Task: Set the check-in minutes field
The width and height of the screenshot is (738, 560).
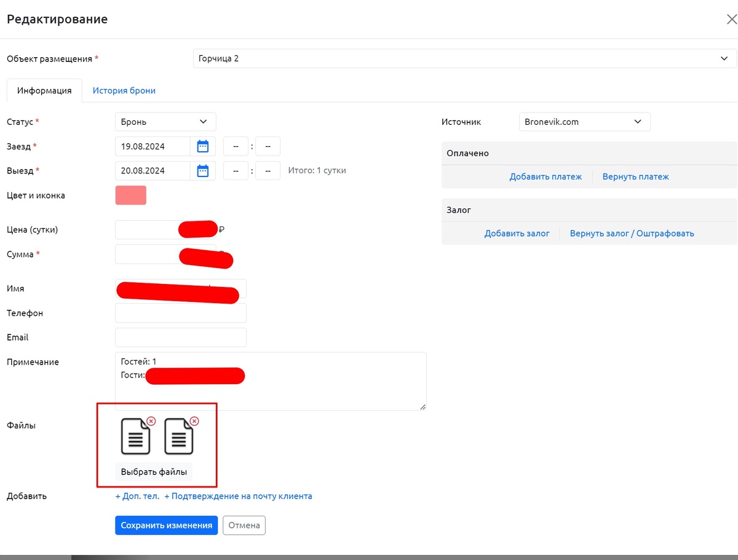Action: pos(268,146)
